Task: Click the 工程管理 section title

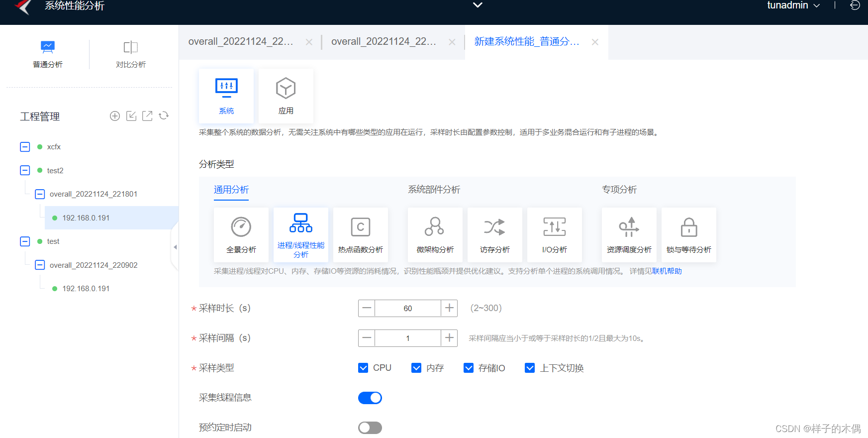Action: [40, 116]
